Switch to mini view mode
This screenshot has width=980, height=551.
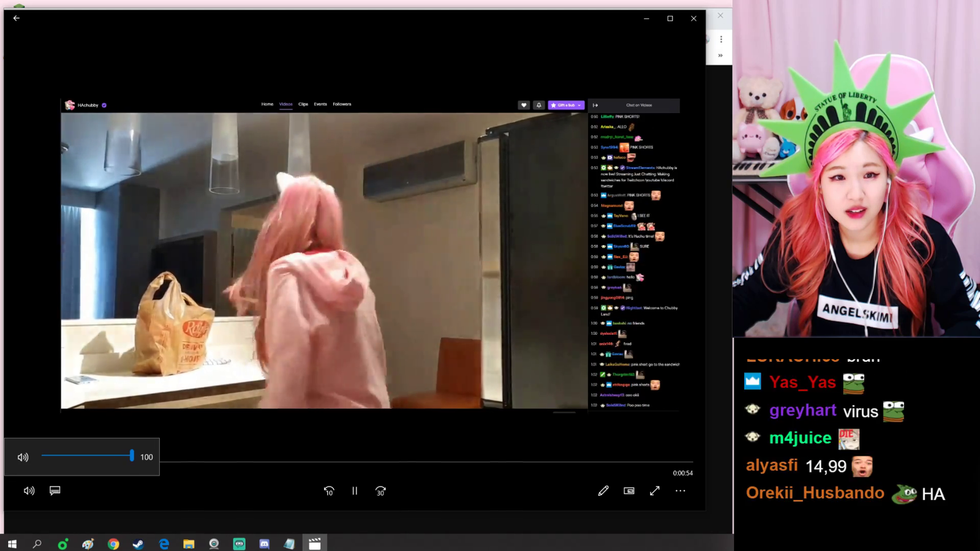[629, 491]
